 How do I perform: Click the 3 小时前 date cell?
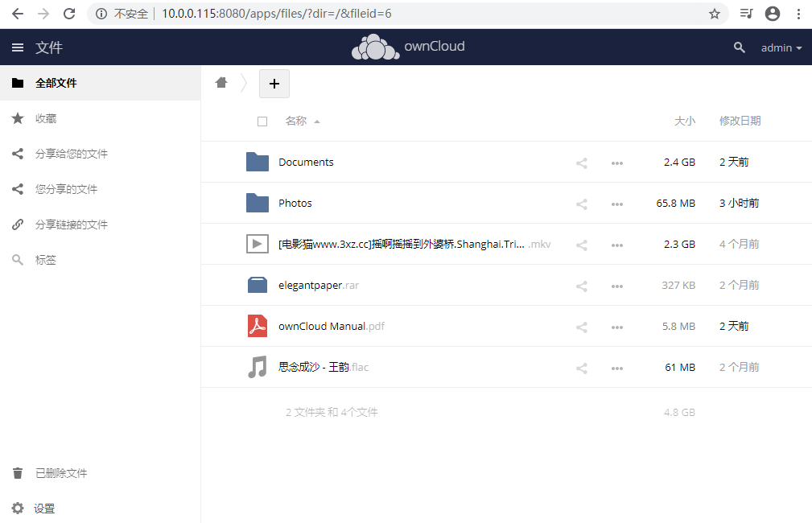[x=739, y=203]
